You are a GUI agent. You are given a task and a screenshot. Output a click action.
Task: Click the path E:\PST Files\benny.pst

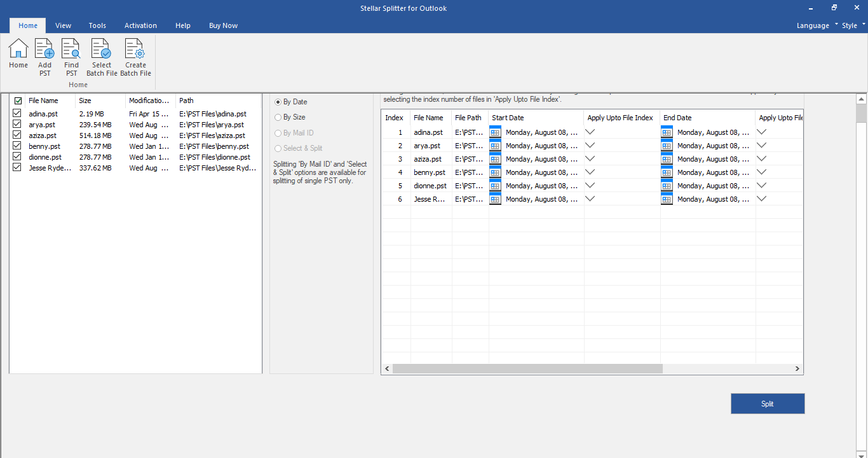click(x=215, y=146)
